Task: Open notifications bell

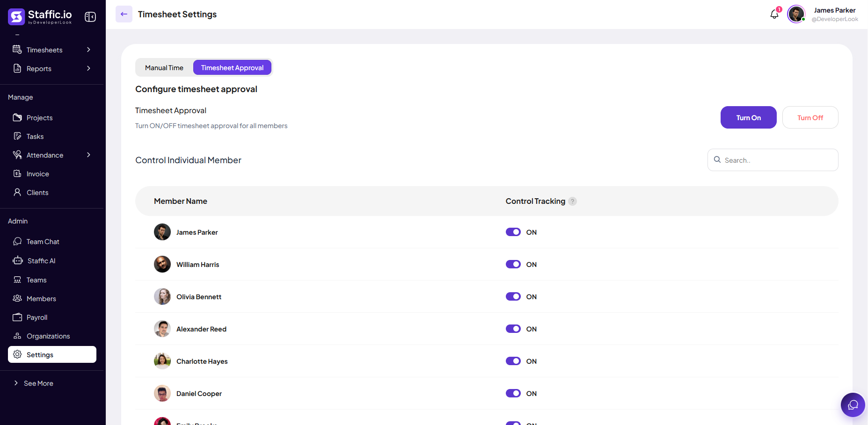Action: tap(774, 14)
